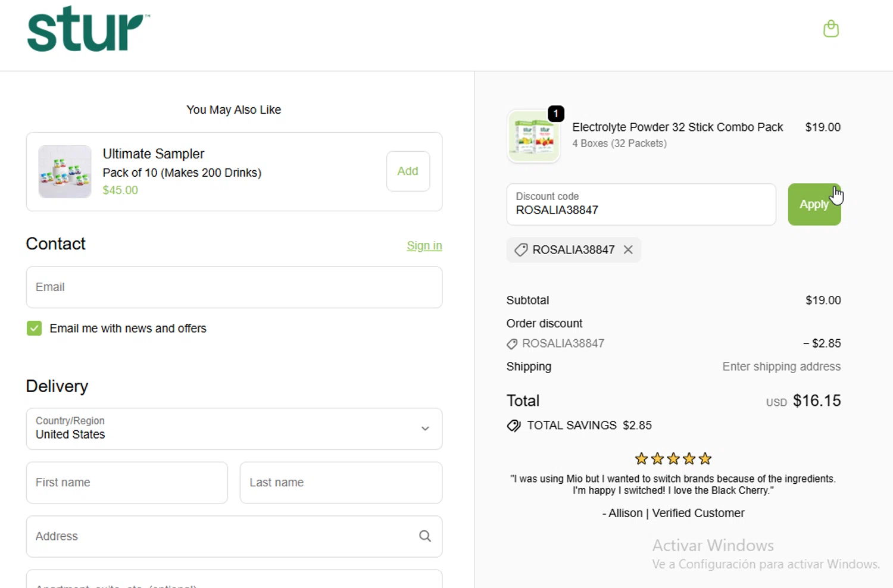
Task: Open the shopping bag cart icon
Action: pyautogui.click(x=830, y=29)
